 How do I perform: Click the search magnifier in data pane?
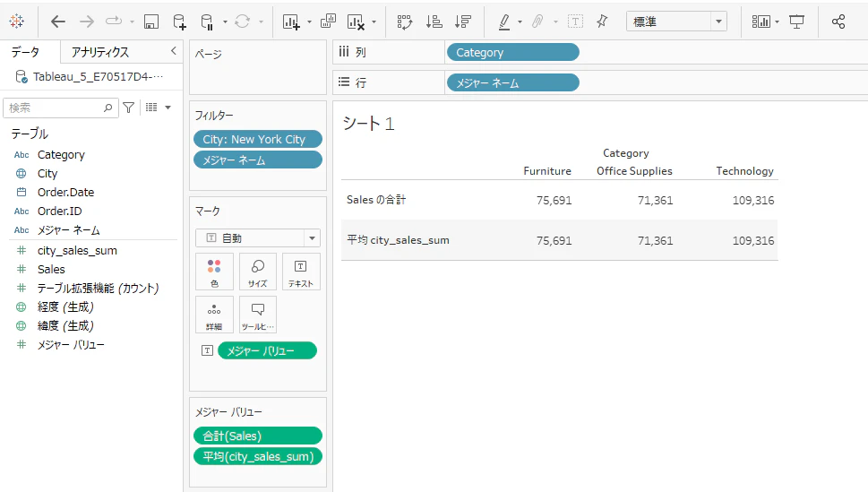[x=108, y=108]
